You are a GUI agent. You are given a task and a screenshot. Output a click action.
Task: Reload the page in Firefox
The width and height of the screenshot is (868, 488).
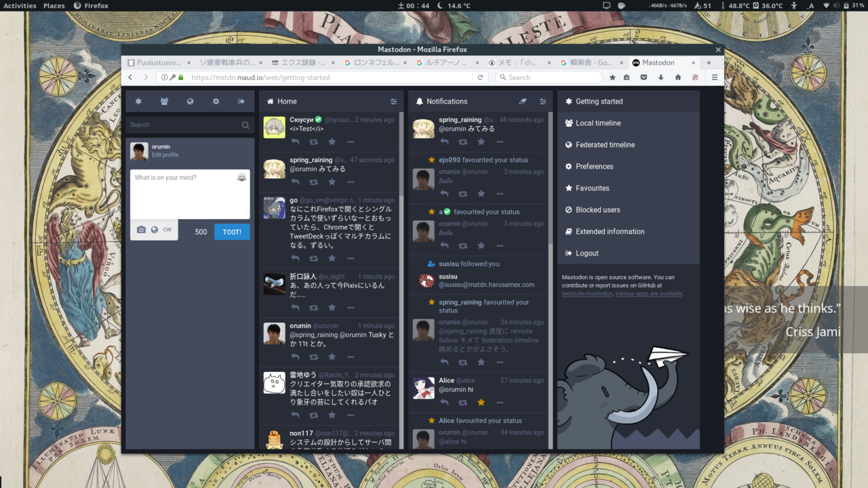pyautogui.click(x=480, y=77)
